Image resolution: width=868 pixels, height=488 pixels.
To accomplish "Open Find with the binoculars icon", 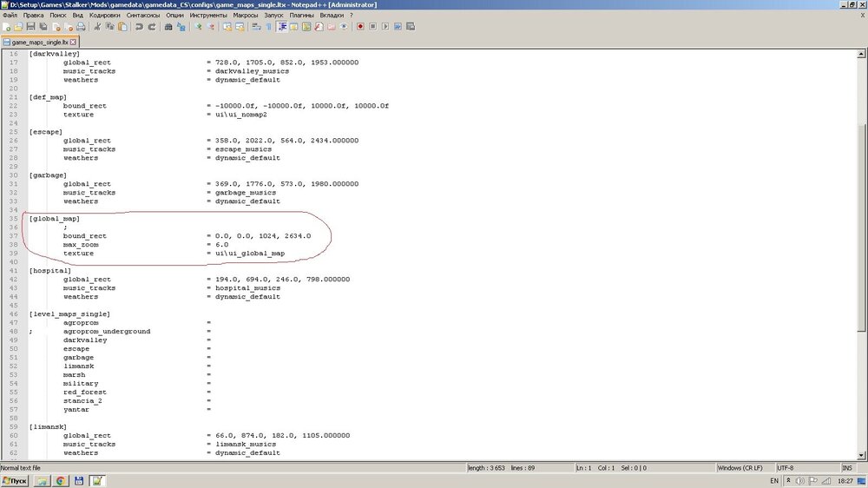I will coord(169,27).
